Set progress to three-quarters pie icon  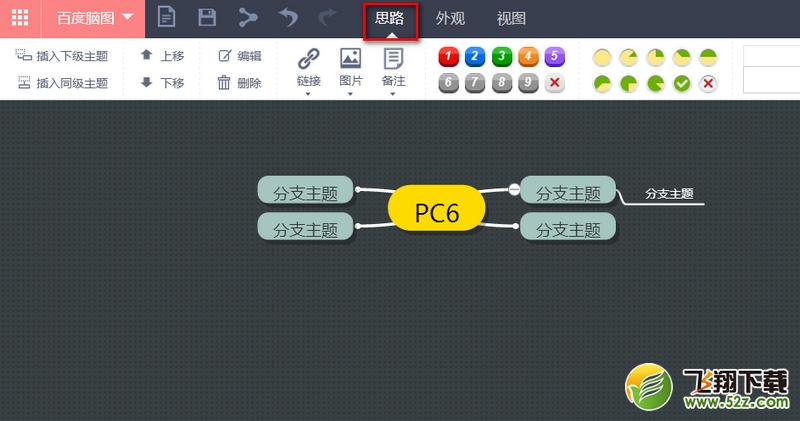629,83
